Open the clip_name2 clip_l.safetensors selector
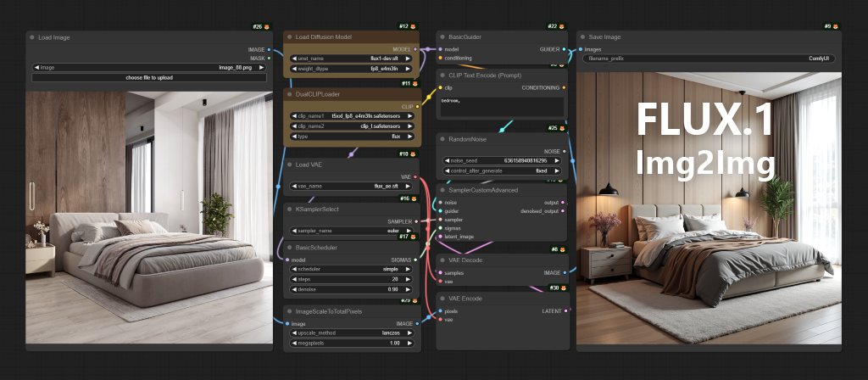 (352, 126)
